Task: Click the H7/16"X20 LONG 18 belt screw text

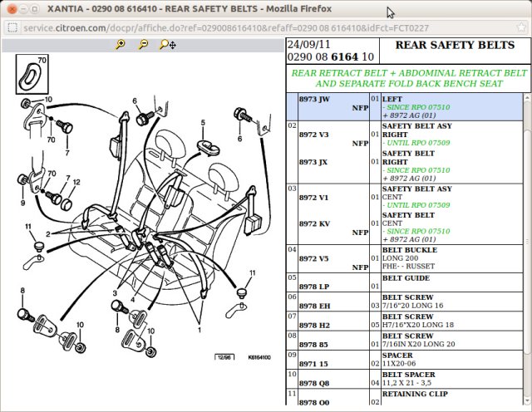Action: coord(418,325)
